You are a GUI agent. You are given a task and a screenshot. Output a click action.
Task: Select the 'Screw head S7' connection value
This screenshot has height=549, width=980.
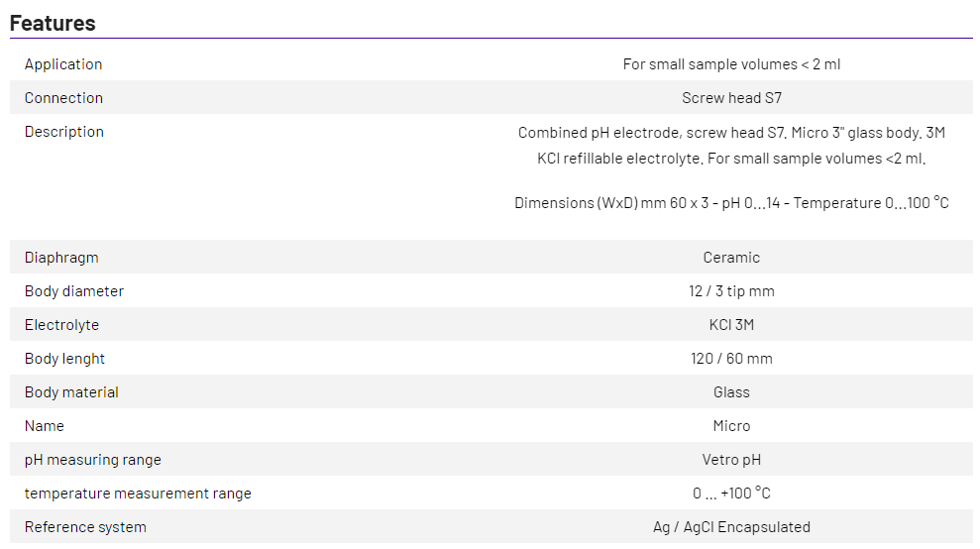click(731, 98)
